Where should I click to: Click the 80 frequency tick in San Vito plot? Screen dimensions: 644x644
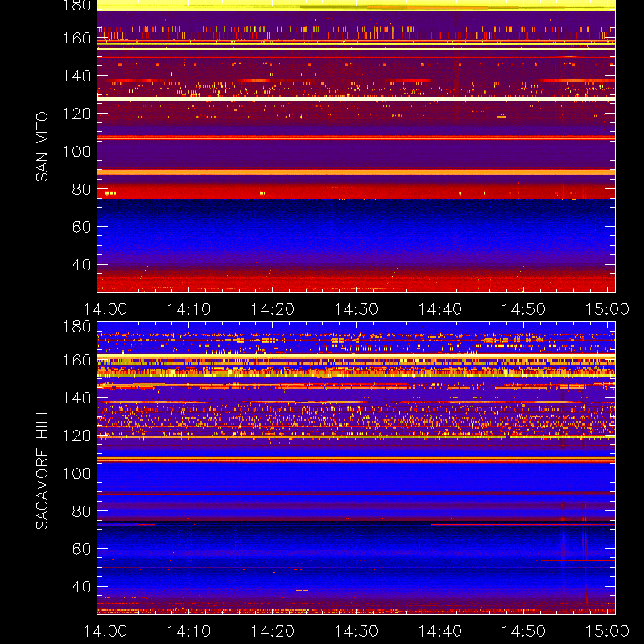point(81,189)
